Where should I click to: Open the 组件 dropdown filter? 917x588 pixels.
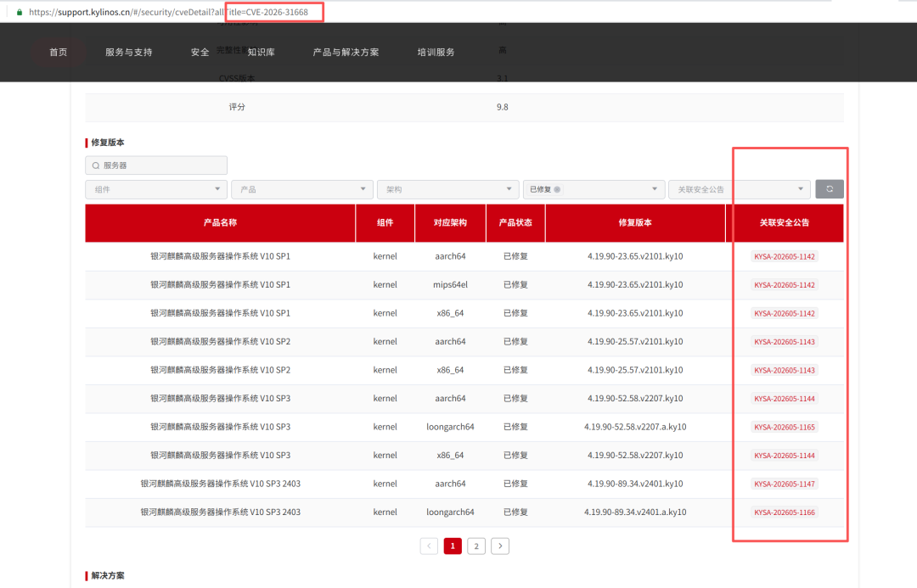pyautogui.click(x=156, y=189)
